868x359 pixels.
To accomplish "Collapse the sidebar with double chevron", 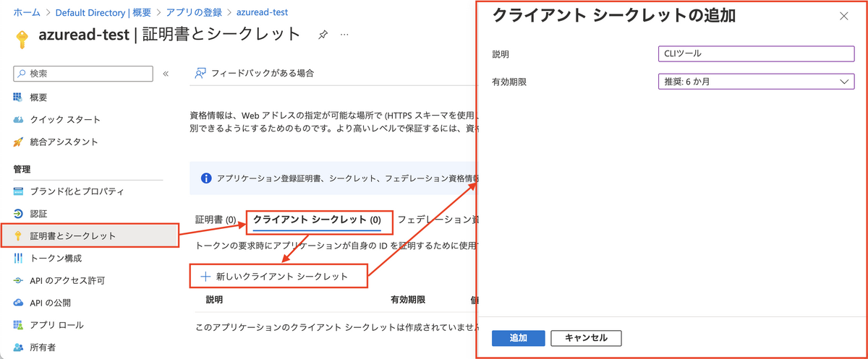I will 166,74.
